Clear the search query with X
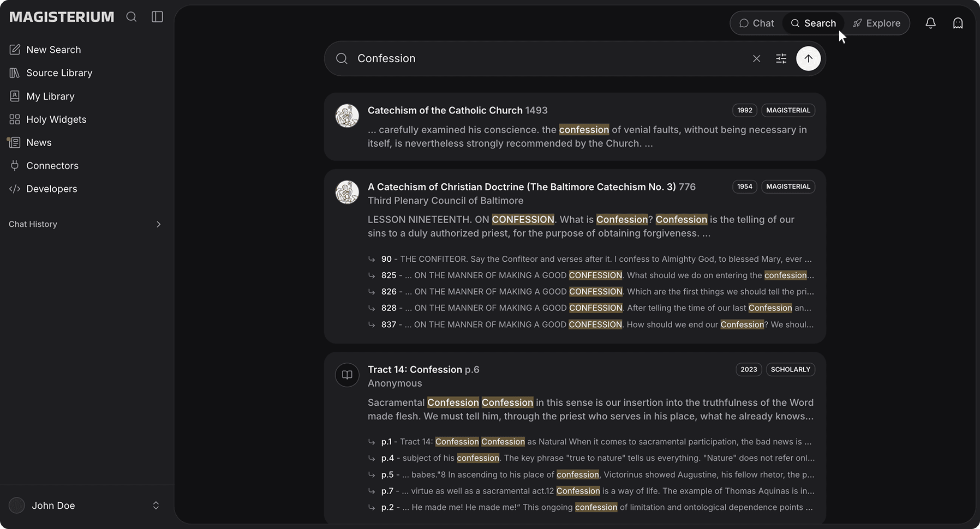 pos(756,58)
